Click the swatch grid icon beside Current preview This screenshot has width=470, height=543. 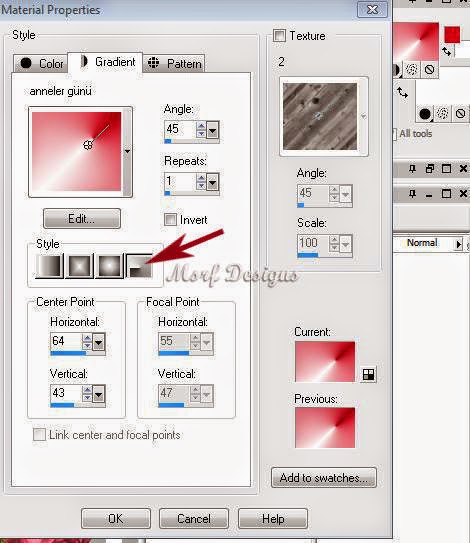368,374
